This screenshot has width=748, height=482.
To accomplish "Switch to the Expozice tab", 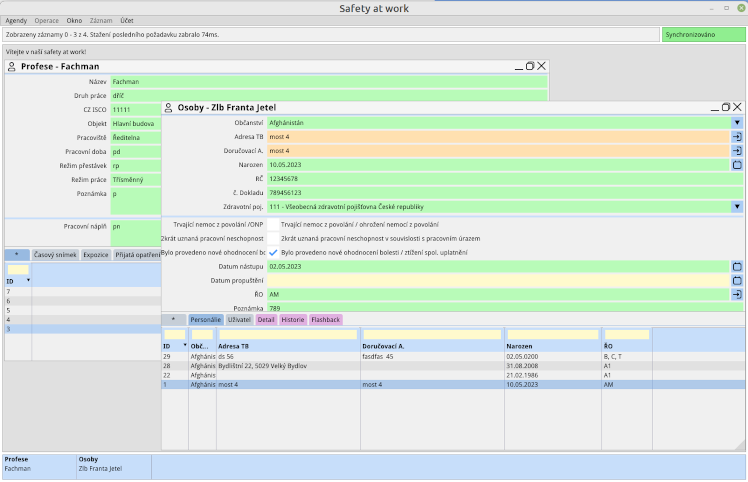I will point(96,255).
